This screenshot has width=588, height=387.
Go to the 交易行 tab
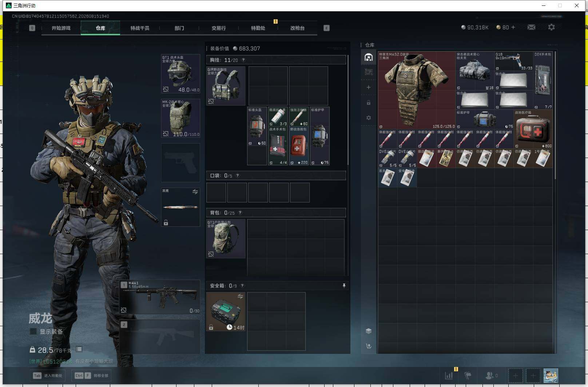coord(219,28)
